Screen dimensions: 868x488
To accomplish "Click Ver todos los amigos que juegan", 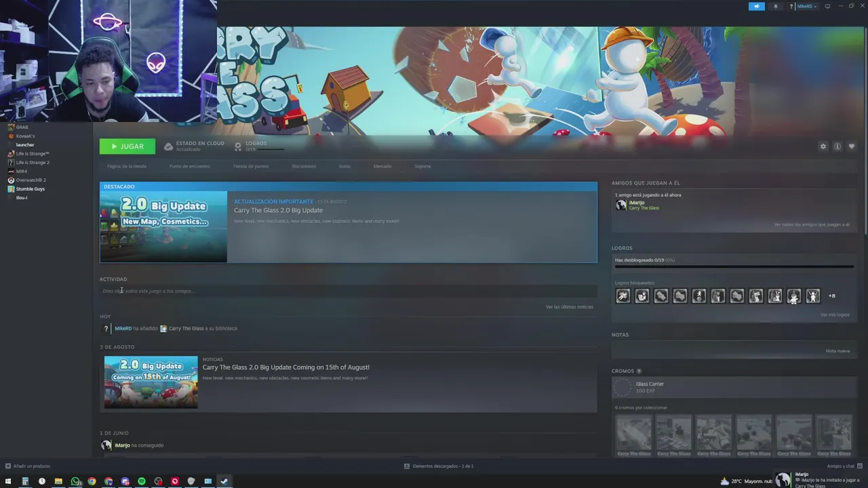I will tap(812, 224).
